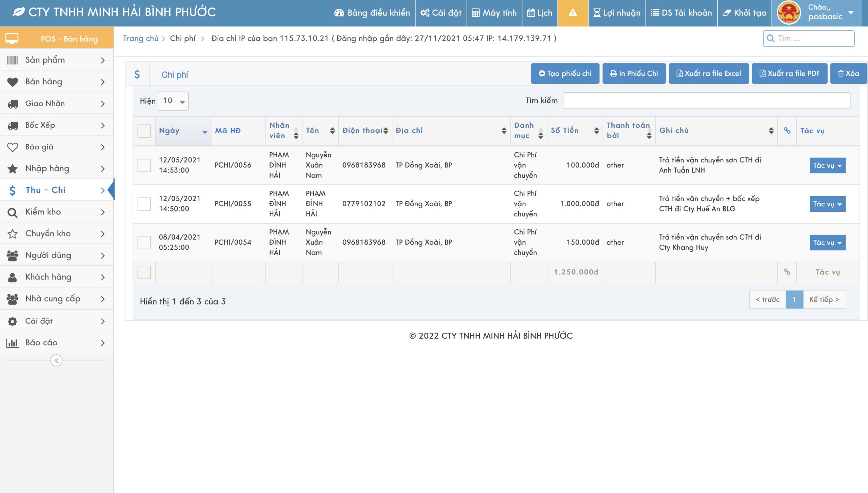Click Xuất ra file Excel button
Image resolution: width=868 pixels, height=493 pixels.
coord(709,74)
